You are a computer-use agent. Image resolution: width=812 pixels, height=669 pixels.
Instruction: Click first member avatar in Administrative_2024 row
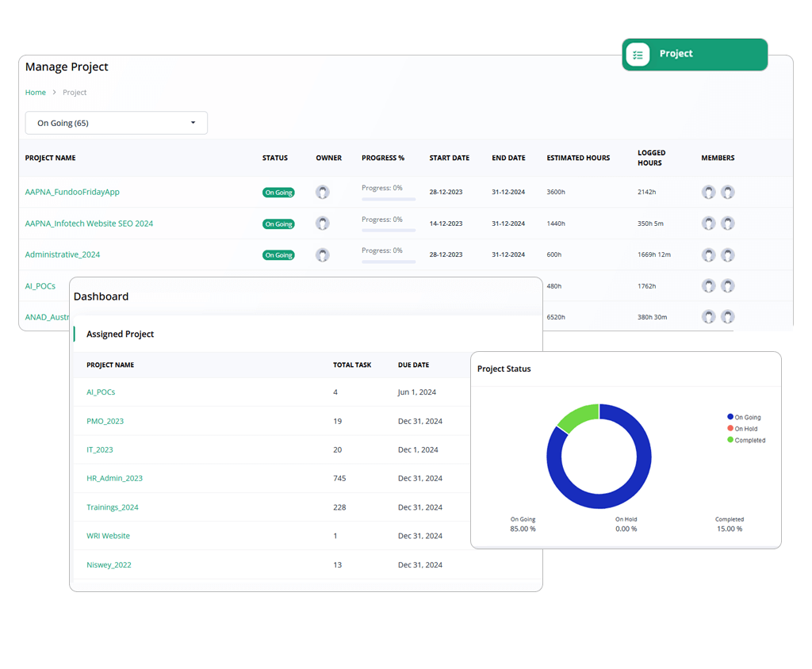coord(708,254)
